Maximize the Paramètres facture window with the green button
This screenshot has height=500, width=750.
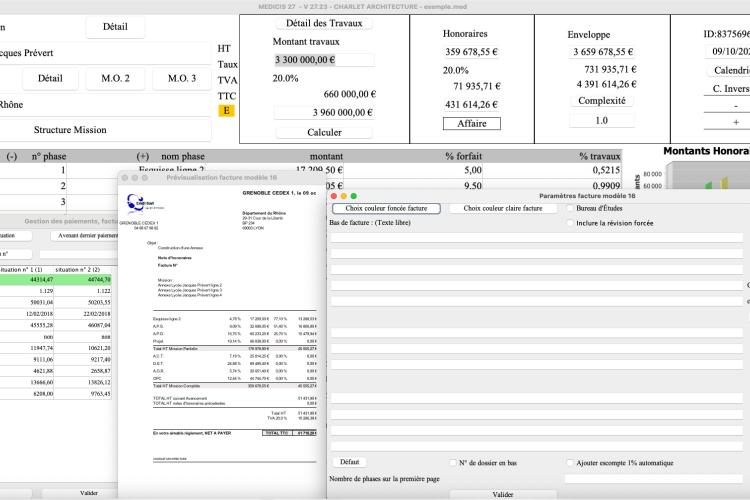354,196
